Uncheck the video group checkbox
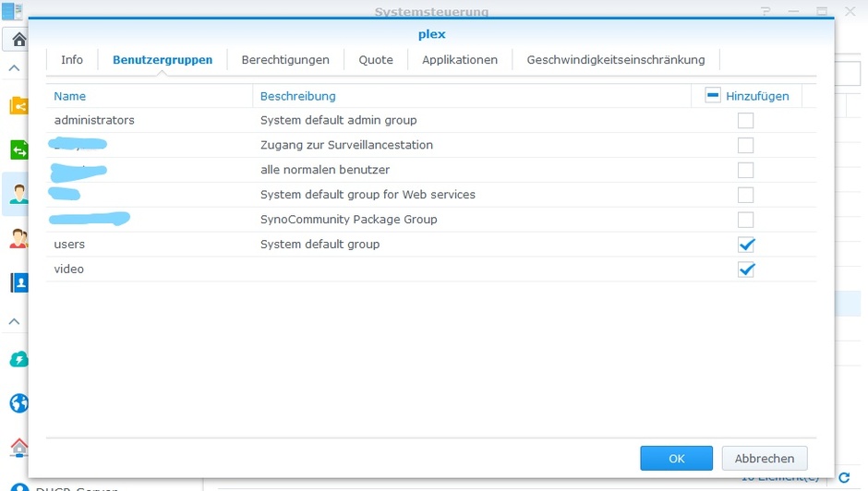Viewport: 868px width, 491px height. click(x=746, y=269)
